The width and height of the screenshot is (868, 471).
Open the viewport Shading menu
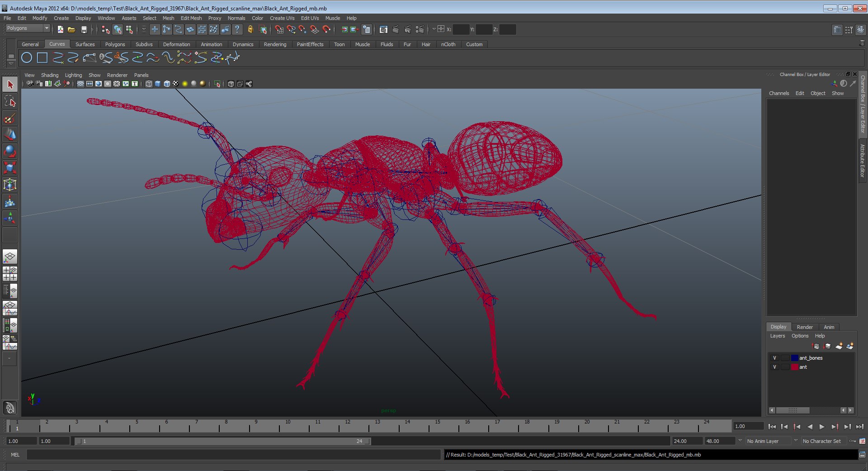tap(50, 75)
